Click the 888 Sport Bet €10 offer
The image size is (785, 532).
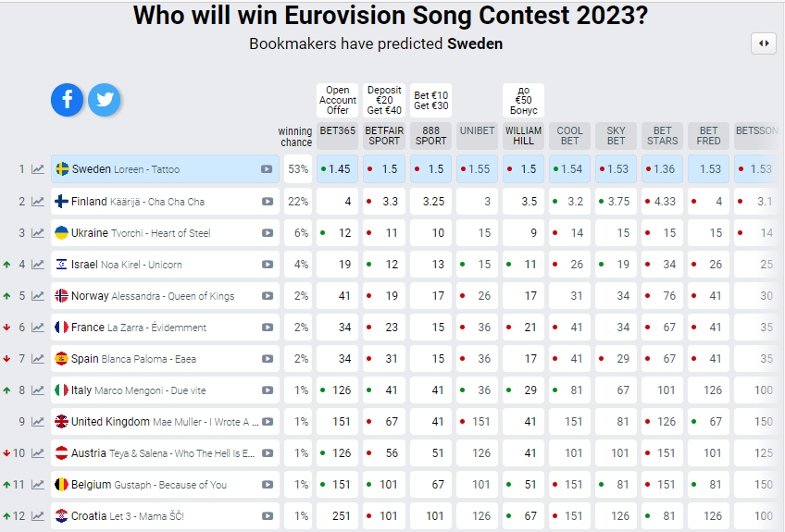coord(430,101)
